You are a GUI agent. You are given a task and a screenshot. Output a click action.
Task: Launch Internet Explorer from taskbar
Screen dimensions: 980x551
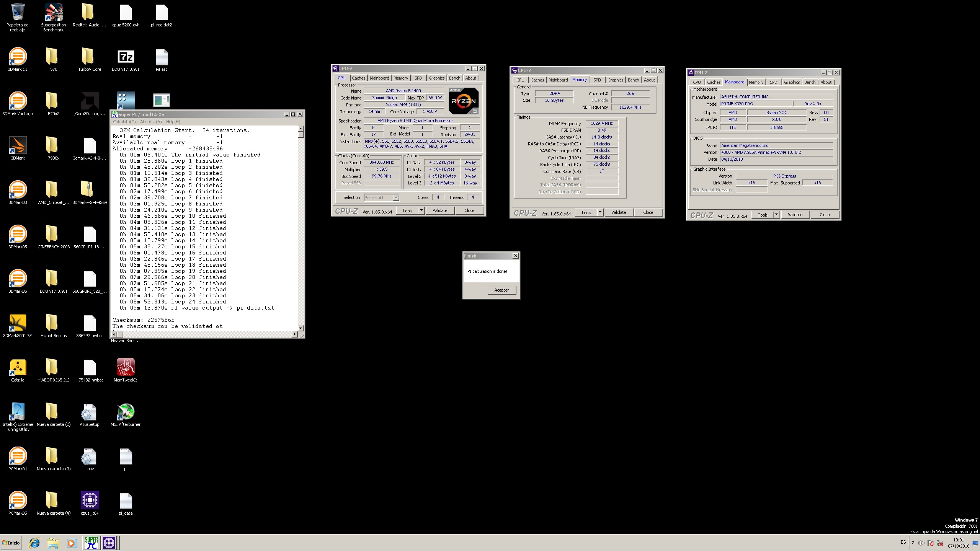(34, 543)
